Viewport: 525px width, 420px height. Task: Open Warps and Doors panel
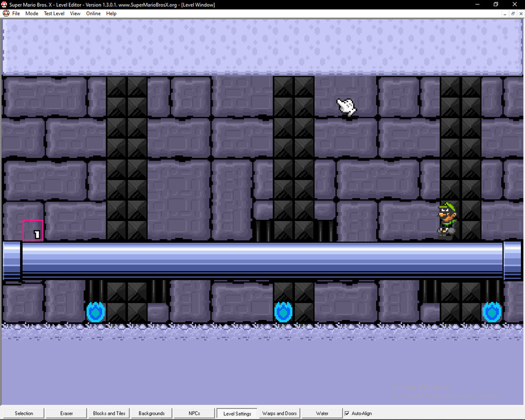[x=280, y=413]
